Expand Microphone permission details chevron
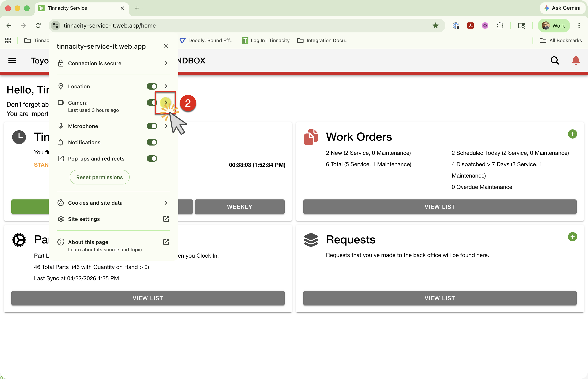The height and width of the screenshot is (379, 588). (166, 126)
